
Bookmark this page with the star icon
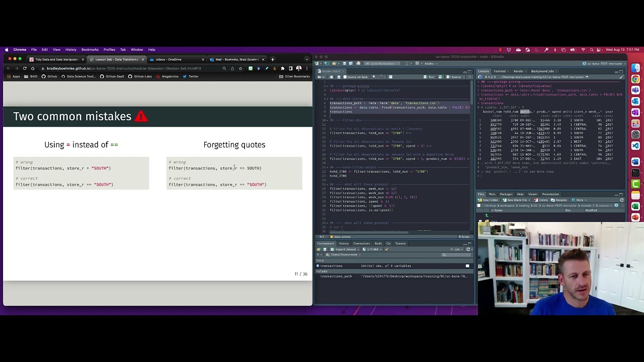pos(240,68)
